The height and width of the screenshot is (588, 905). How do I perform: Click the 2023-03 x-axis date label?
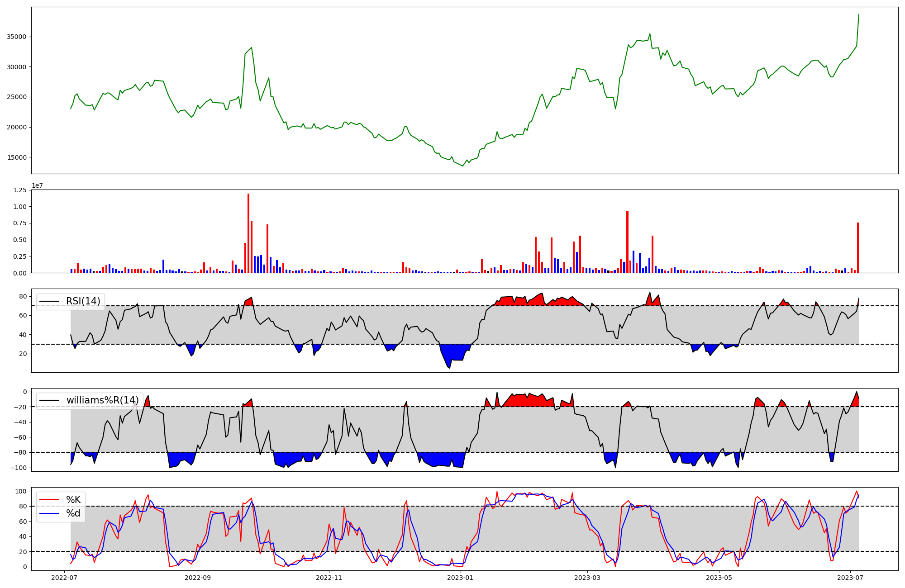(587, 578)
